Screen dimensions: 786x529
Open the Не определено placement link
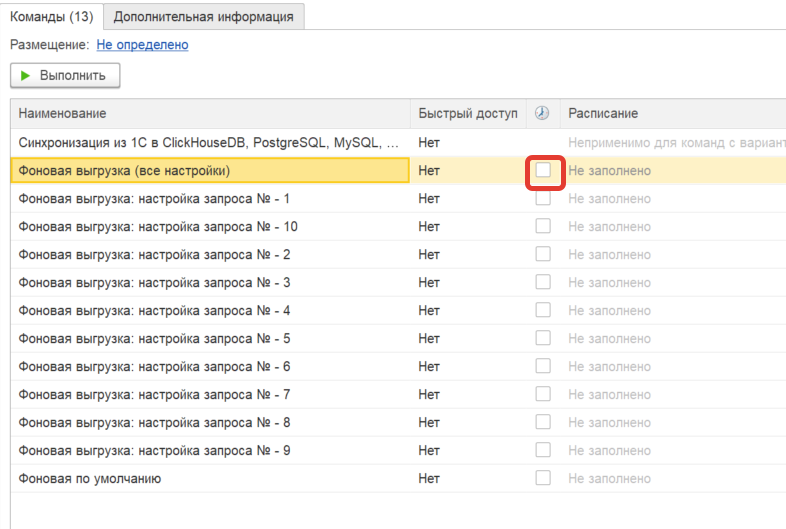pos(142,45)
